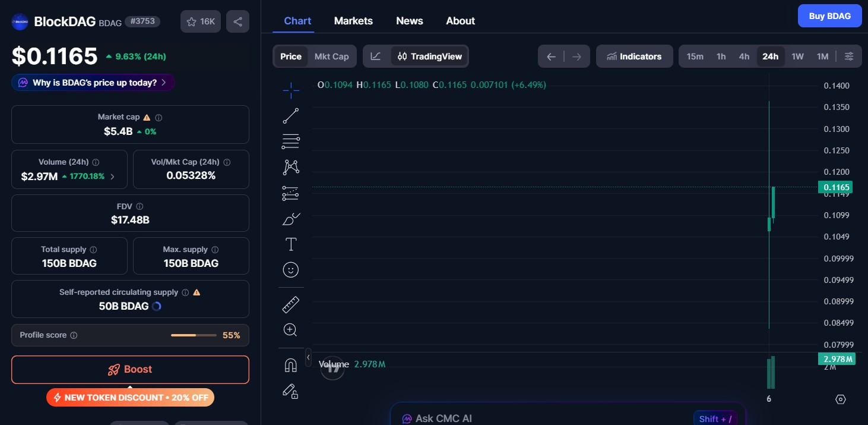Switch to the Markets tab
868x425 pixels.
(x=353, y=20)
